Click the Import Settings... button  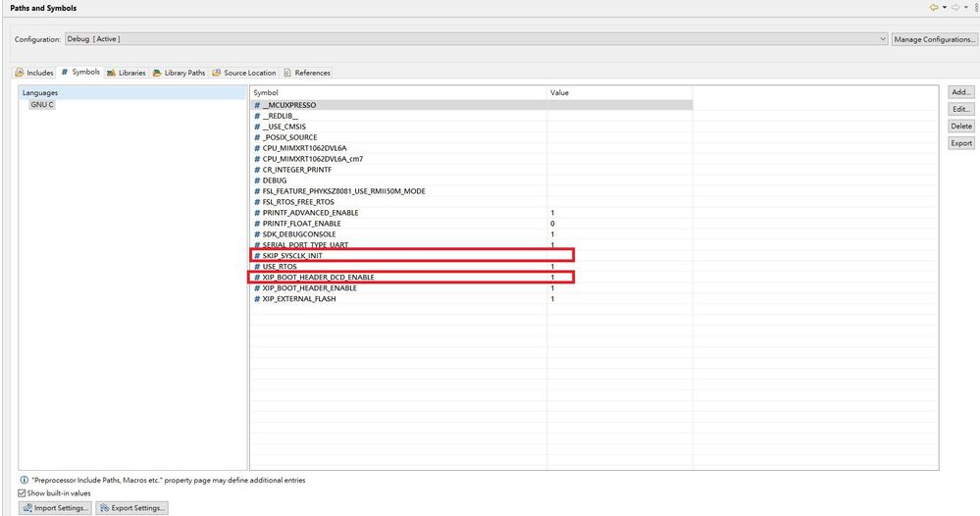[x=56, y=508]
